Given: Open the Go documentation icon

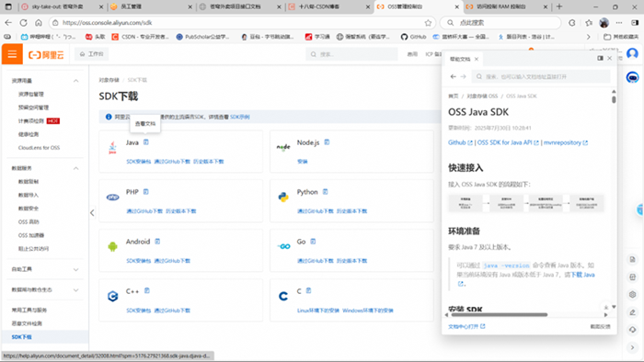Looking at the screenshot, I should (x=313, y=242).
